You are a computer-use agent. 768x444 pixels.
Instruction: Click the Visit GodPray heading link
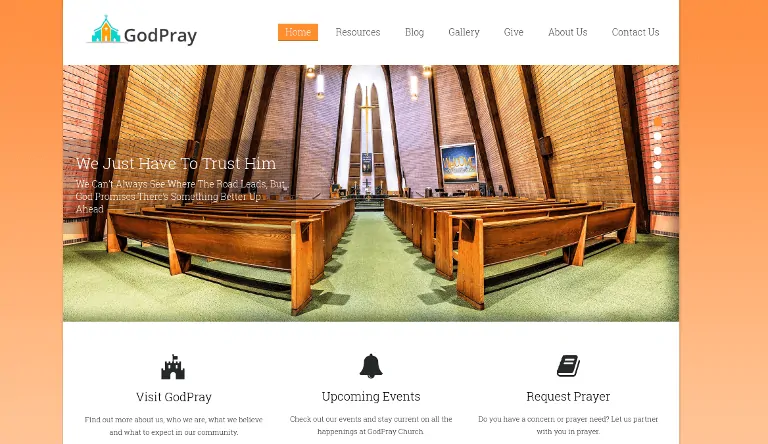point(174,397)
